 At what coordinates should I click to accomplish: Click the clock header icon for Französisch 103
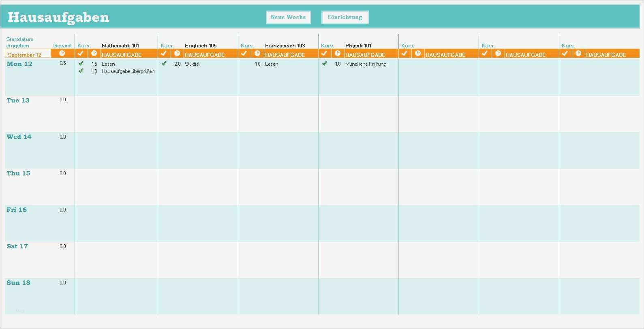[x=257, y=53]
